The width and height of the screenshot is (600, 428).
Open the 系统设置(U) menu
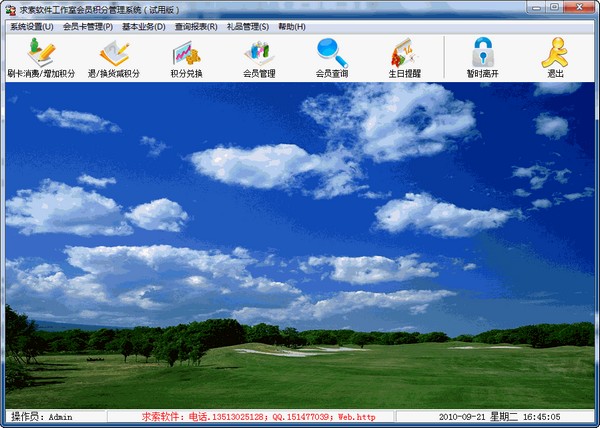[x=32, y=27]
